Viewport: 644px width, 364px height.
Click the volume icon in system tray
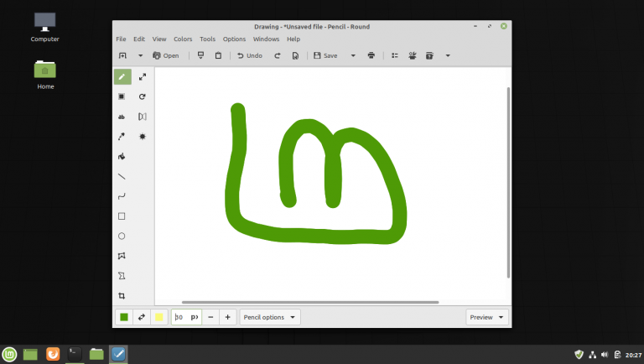(605, 355)
